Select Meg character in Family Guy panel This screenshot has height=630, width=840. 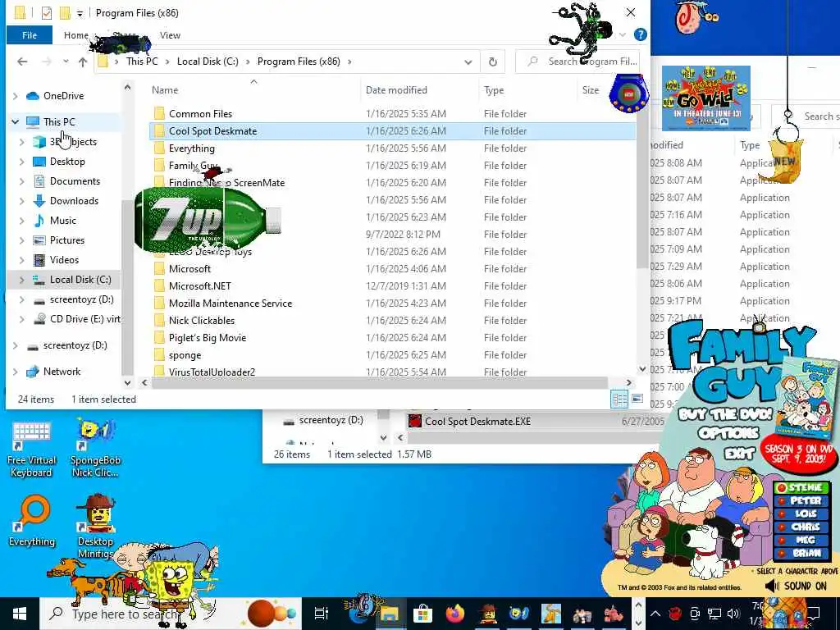click(802, 540)
